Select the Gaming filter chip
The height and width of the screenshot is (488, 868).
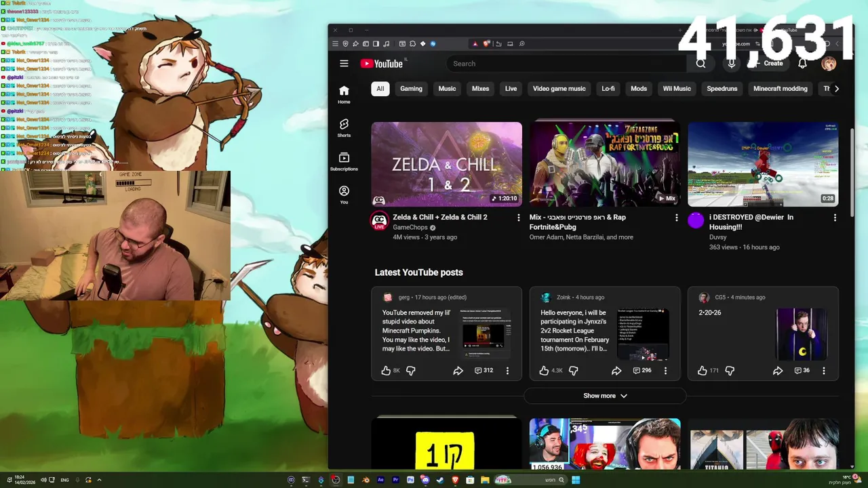pos(411,89)
